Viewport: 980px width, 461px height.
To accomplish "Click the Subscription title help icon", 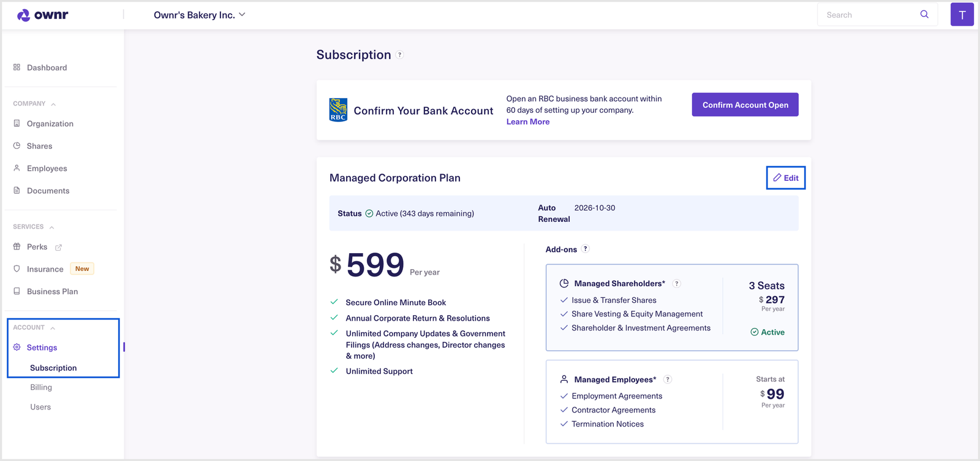I will (x=399, y=55).
